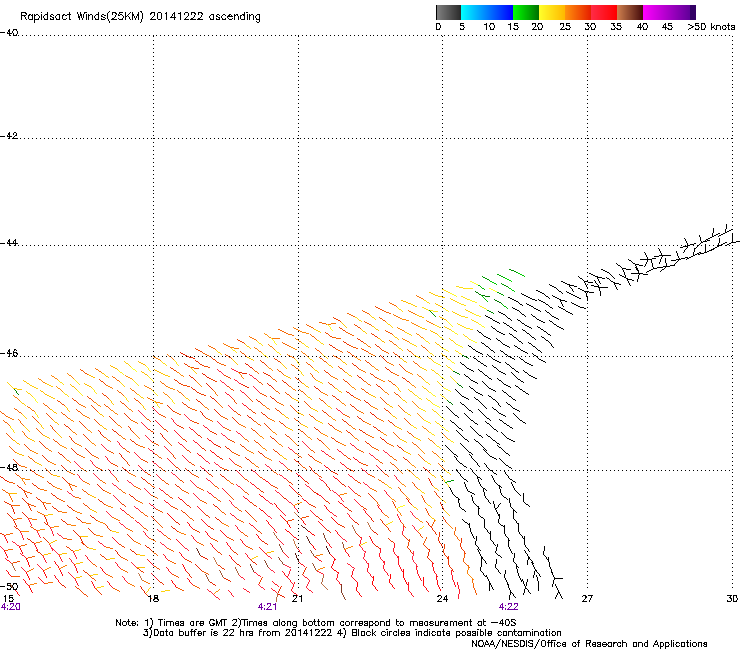The width and height of the screenshot is (740, 650).
Task: Click the cyan-blue 5-15 knots color segment
Action: point(487,12)
